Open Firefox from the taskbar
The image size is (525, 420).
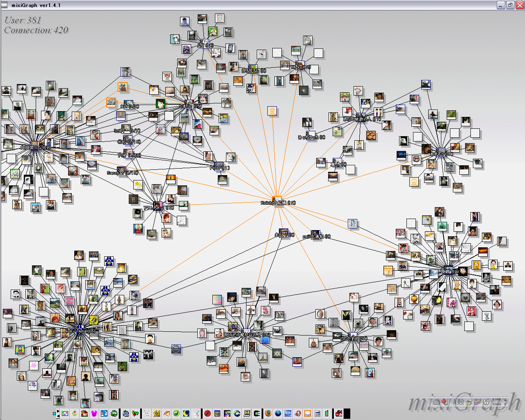tap(268, 413)
